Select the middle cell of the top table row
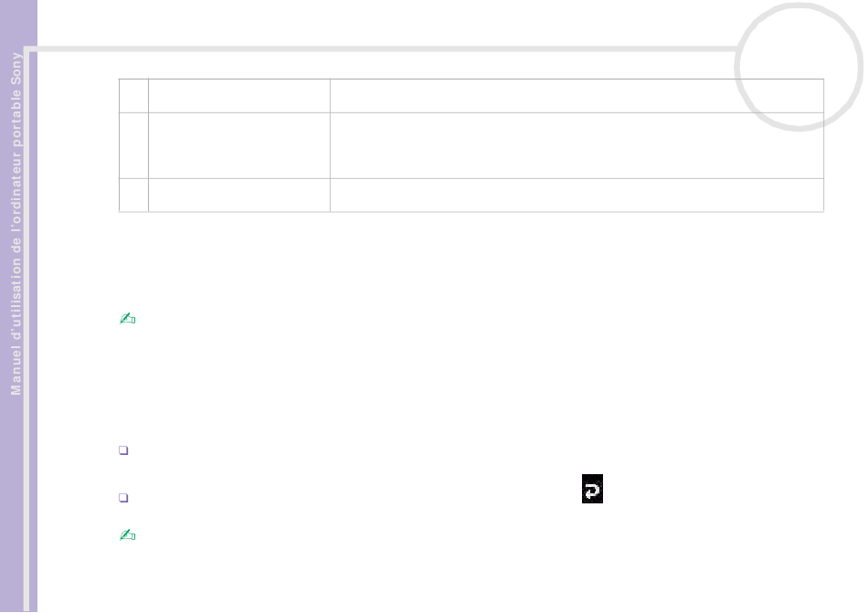This screenshot has height=613, width=868. click(239, 96)
